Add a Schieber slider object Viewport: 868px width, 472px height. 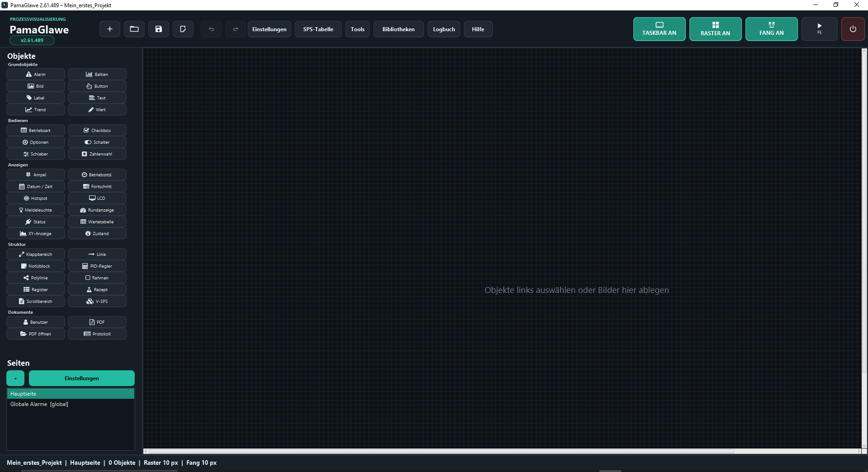pos(36,154)
